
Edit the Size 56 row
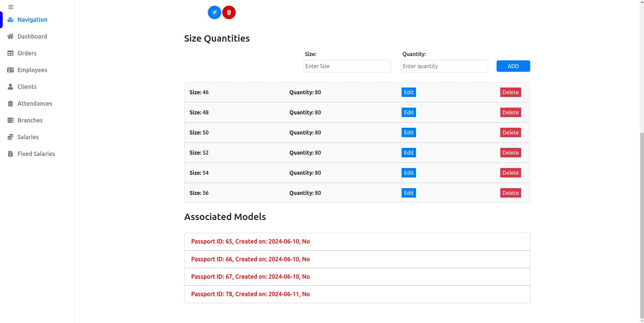409,193
